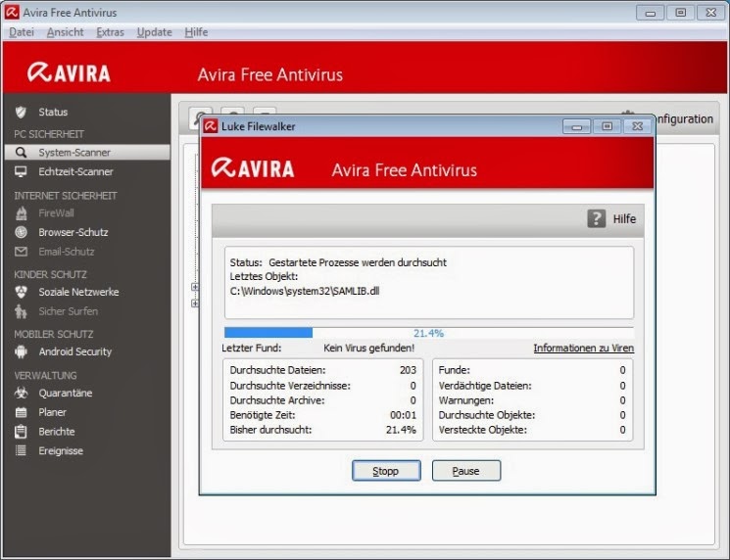
Task: Open the Ansicht menu
Action: point(66,32)
